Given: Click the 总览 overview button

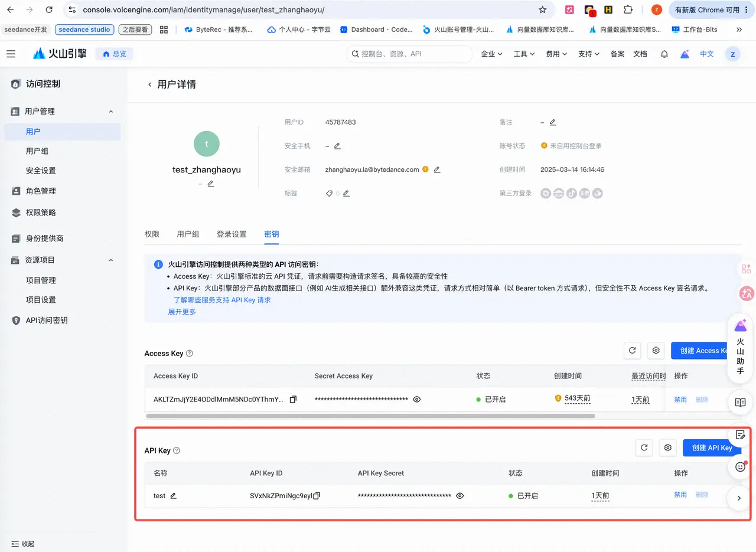Looking at the screenshot, I should (115, 54).
